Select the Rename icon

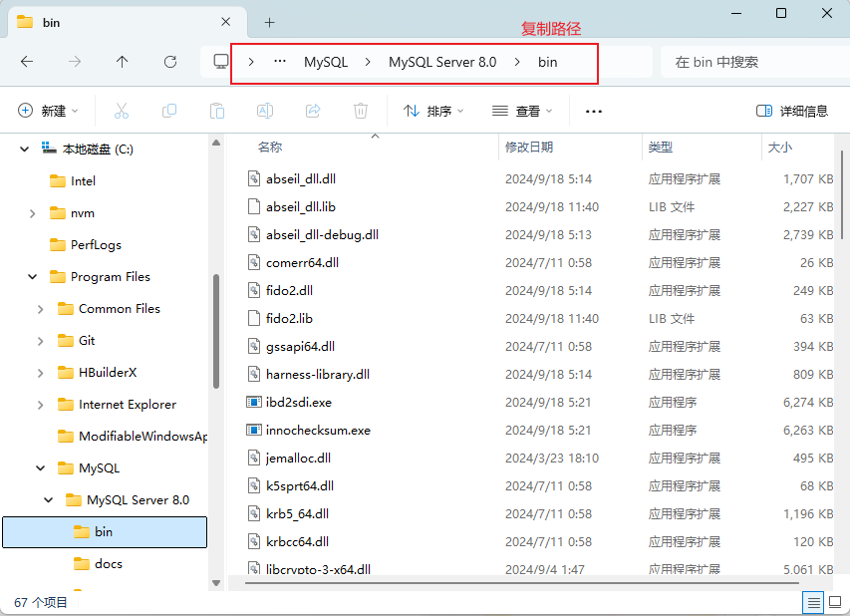coord(264,111)
